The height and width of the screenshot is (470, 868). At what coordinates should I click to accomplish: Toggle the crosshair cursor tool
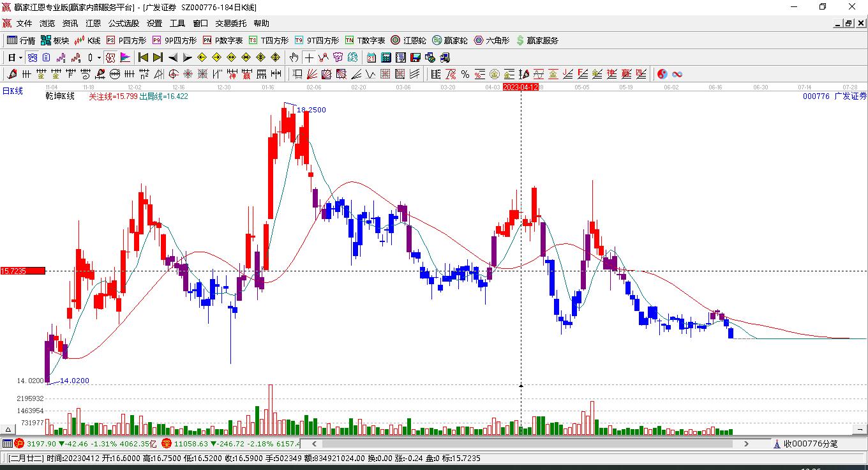[309, 57]
